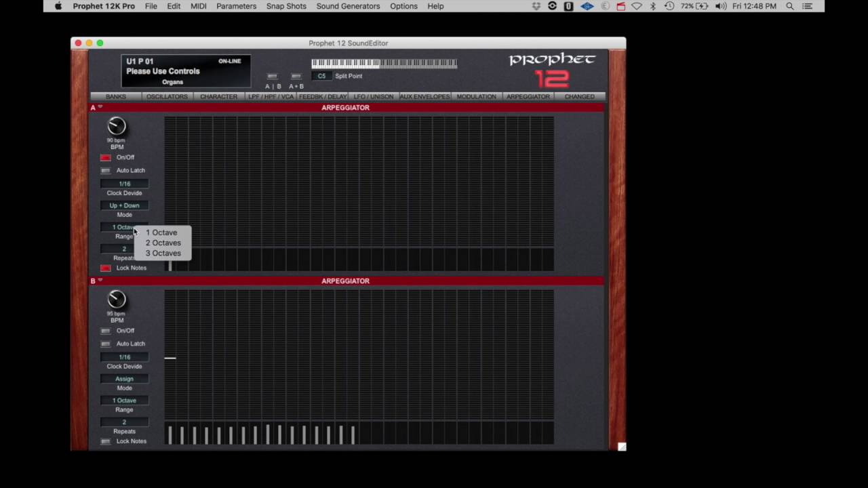The width and height of the screenshot is (868, 488).
Task: Select the ARPEGGIATOR tab
Action: (528, 96)
